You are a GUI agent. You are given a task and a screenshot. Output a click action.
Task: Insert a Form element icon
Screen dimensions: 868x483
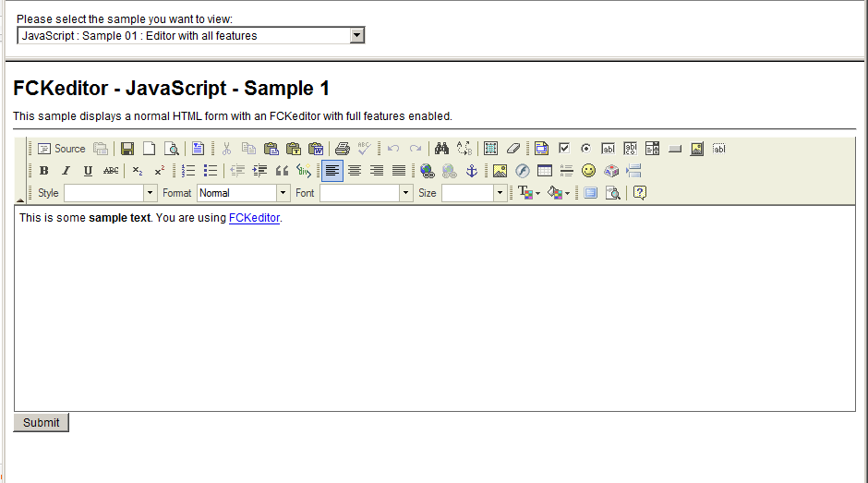click(x=541, y=149)
